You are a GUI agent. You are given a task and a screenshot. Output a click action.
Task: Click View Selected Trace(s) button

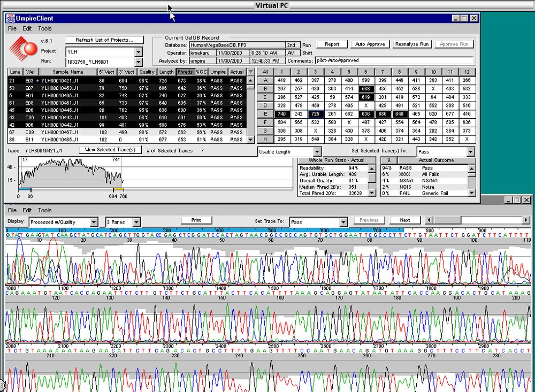click(x=110, y=150)
